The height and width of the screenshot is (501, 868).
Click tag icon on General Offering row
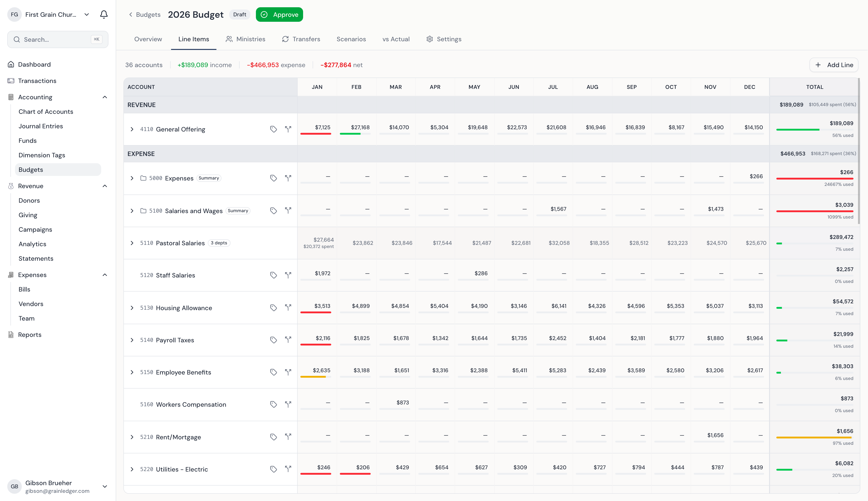(x=273, y=129)
